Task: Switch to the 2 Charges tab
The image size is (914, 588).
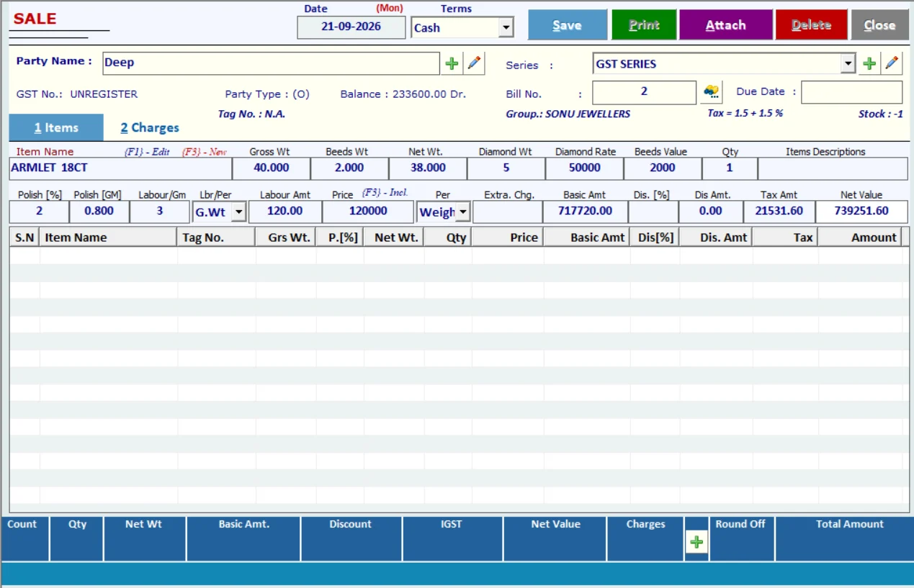Action: coord(150,127)
